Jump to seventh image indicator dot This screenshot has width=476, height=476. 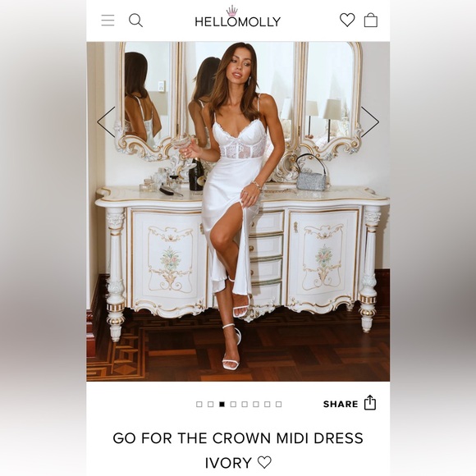coord(268,404)
